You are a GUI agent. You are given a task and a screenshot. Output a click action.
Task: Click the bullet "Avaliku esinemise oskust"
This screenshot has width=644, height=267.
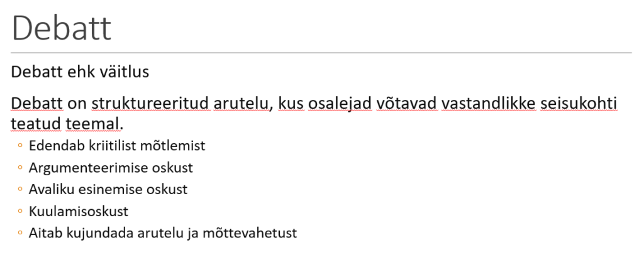click(x=108, y=190)
